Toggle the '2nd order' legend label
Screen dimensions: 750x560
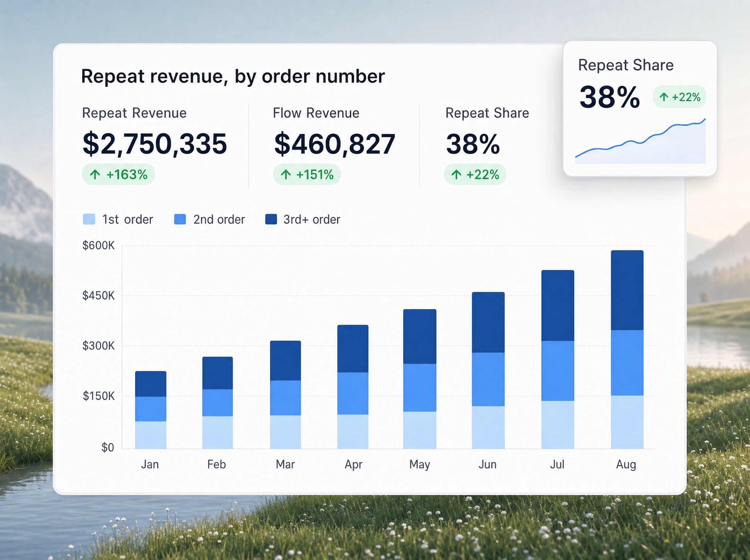click(219, 219)
